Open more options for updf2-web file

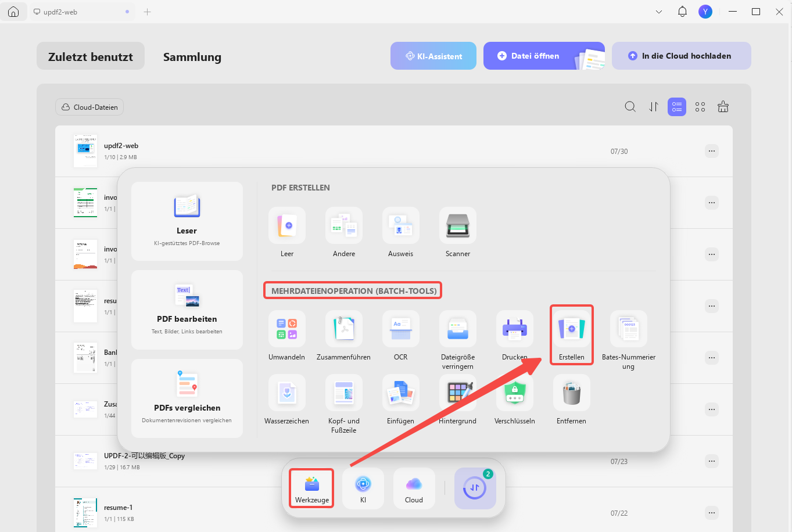point(712,151)
